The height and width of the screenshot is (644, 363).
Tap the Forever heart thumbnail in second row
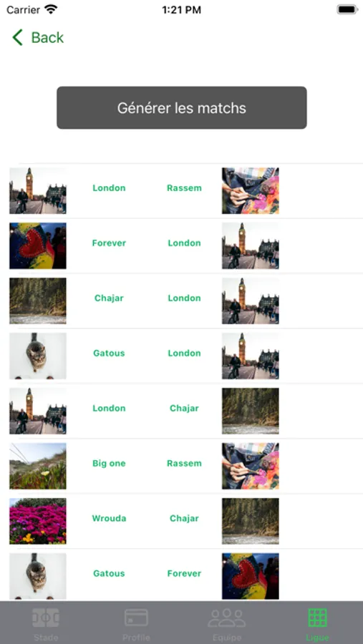pyautogui.click(x=38, y=245)
